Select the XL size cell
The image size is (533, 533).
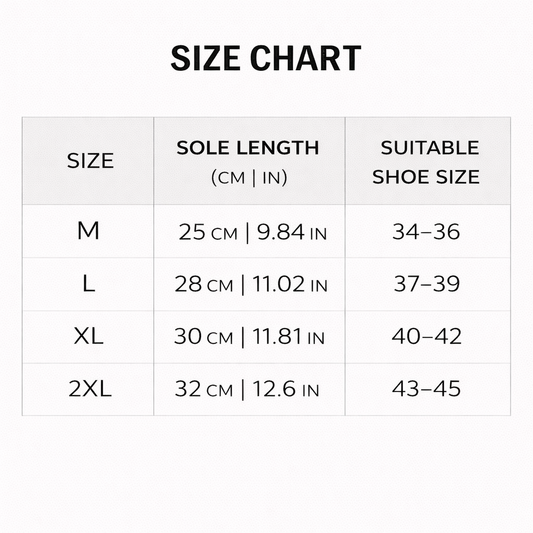tap(88, 336)
